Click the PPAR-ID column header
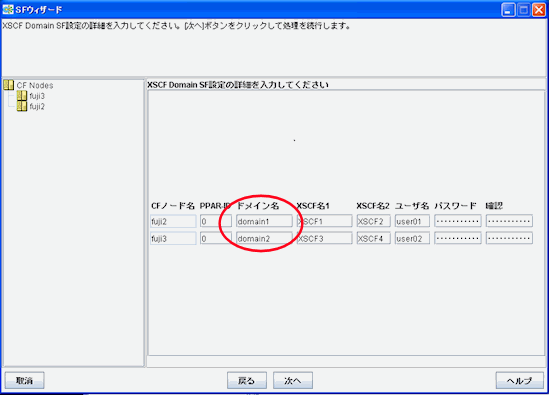 pyautogui.click(x=215, y=206)
